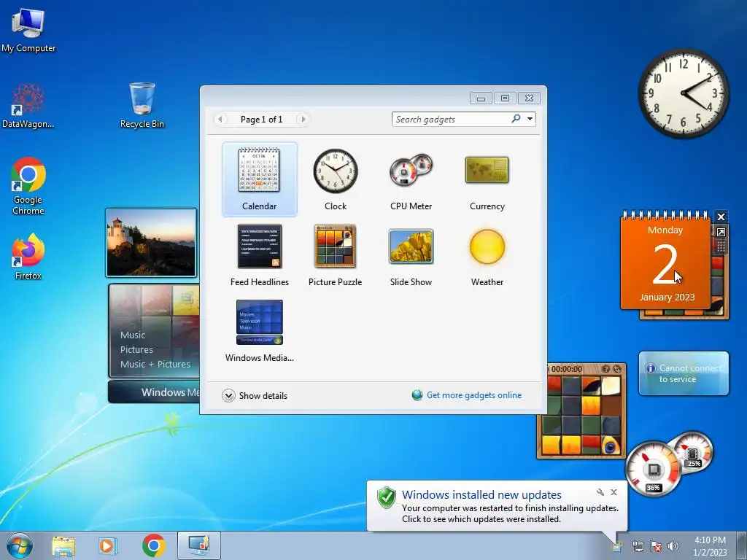Expand Show details chevron

tap(228, 396)
